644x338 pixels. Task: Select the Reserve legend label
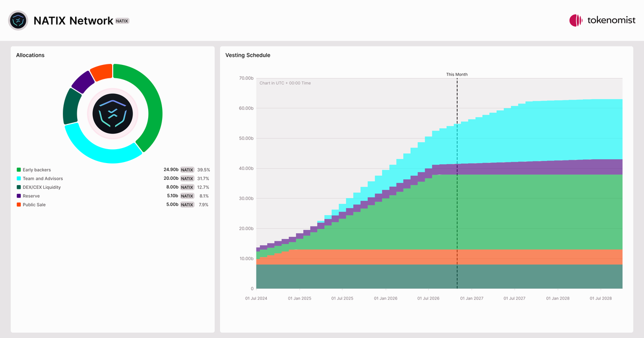click(x=31, y=196)
